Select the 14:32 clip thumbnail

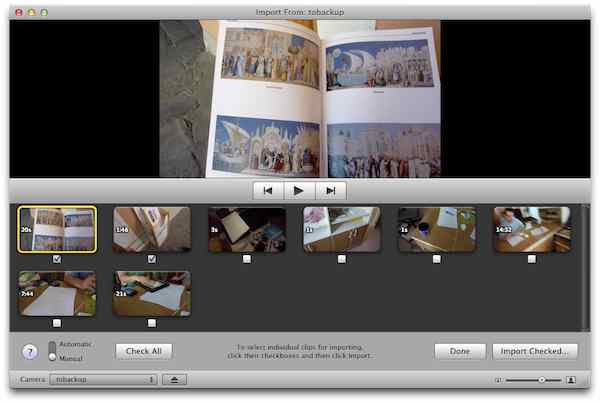tap(532, 229)
